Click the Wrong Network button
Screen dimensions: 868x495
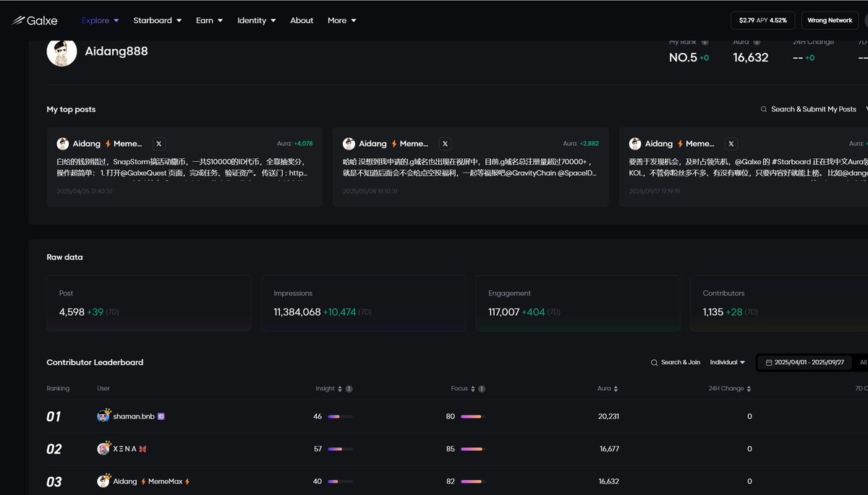pyautogui.click(x=830, y=20)
